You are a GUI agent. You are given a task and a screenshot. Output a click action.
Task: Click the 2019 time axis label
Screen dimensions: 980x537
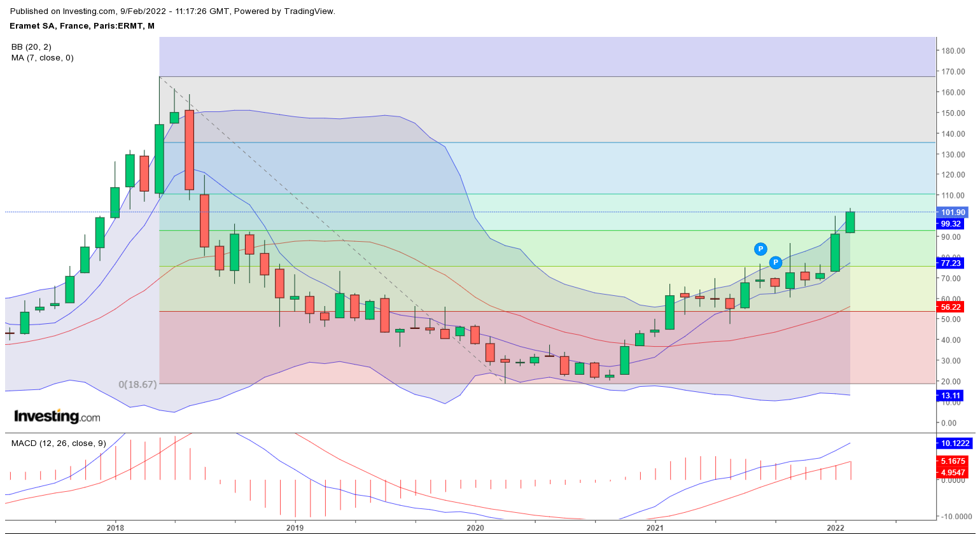295,528
